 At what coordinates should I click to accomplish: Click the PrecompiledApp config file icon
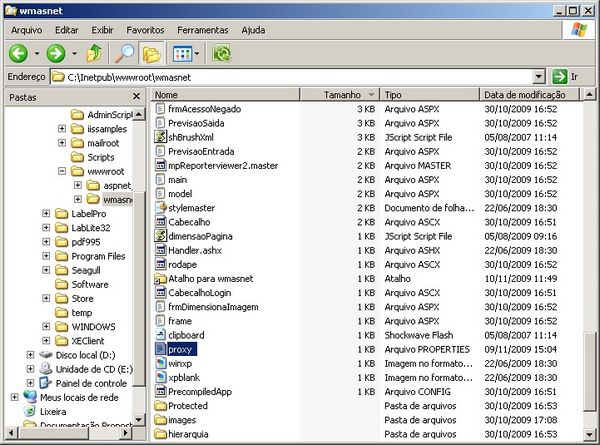click(160, 391)
